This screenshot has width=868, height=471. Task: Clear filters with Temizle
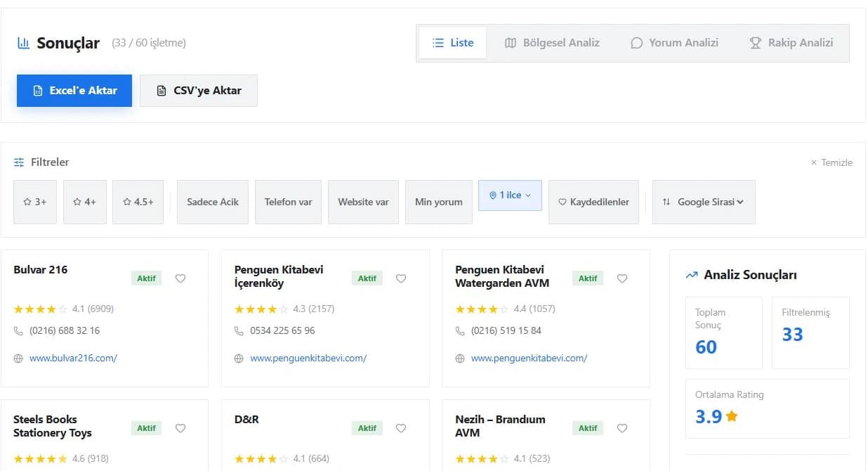pos(831,162)
